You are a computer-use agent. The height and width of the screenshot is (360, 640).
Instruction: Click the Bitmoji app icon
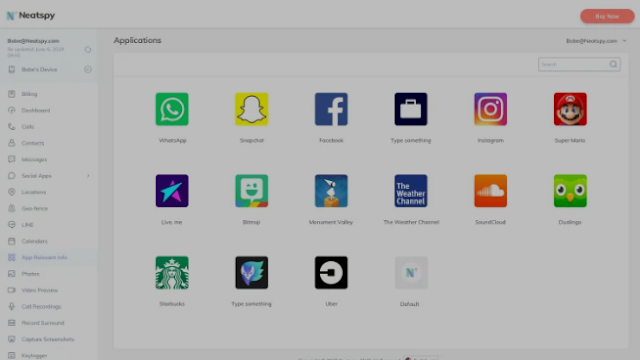click(x=251, y=191)
